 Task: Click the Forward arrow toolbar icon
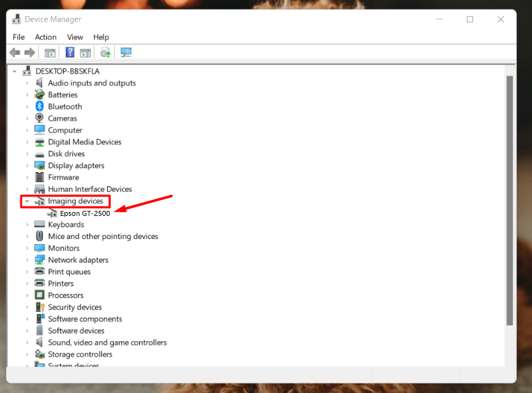30,52
